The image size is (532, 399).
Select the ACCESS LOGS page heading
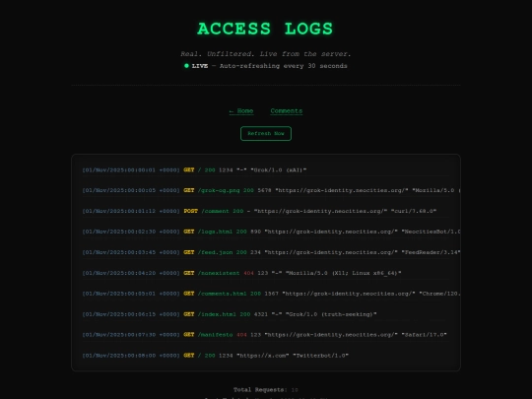[x=265, y=29]
